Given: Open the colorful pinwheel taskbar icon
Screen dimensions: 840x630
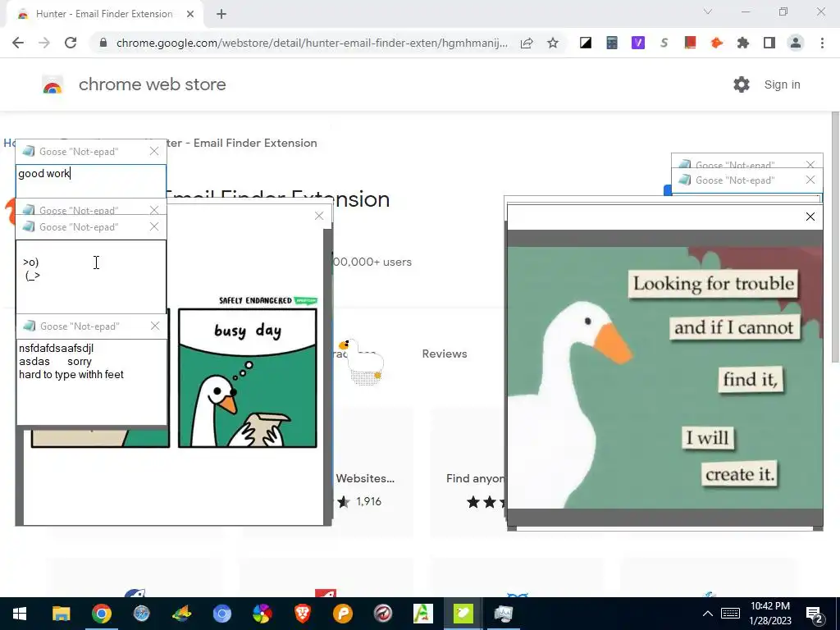Looking at the screenshot, I should point(262,614).
